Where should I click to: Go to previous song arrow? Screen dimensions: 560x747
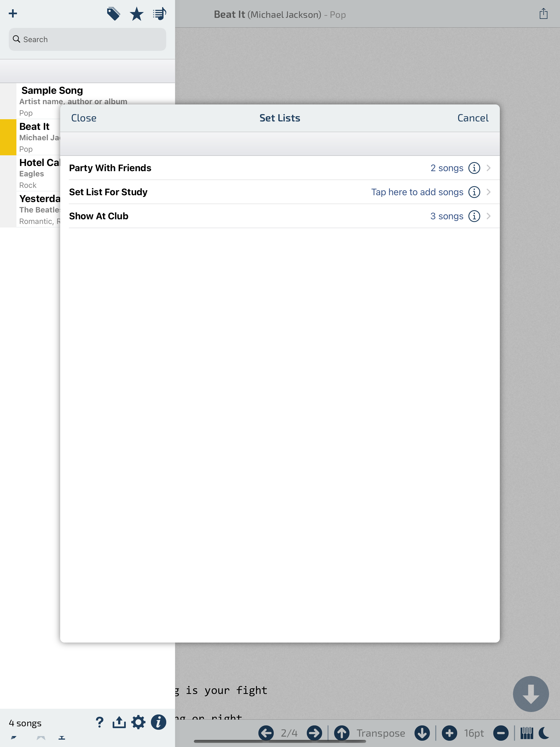pos(266,733)
